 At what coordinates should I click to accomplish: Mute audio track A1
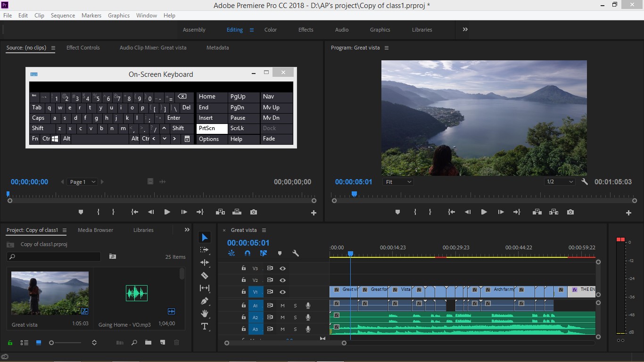(283, 305)
